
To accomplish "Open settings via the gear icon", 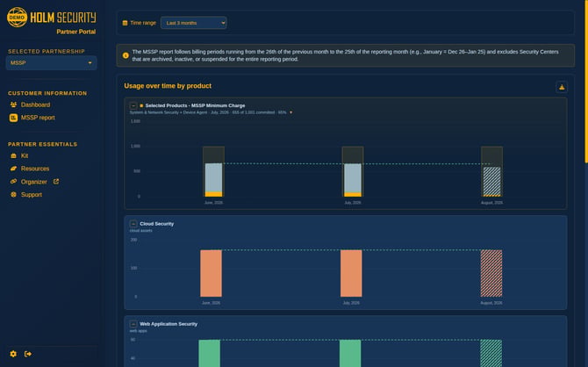I will click(x=13, y=354).
